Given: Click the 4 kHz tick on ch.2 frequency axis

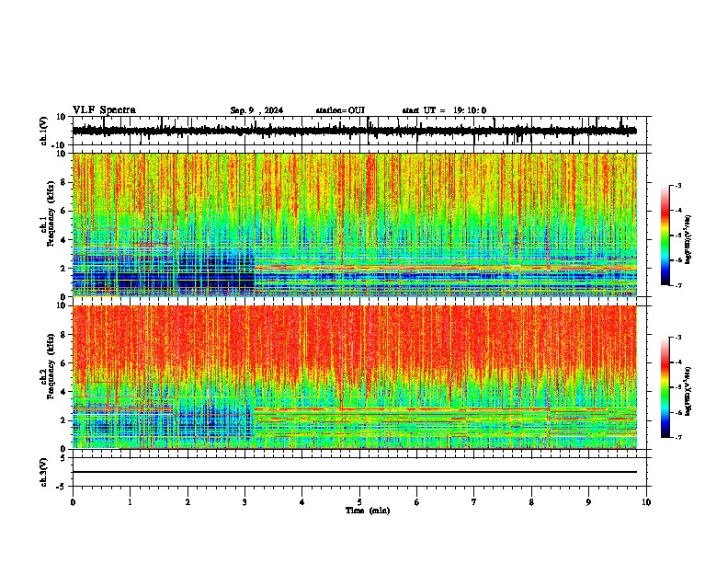Looking at the screenshot, I should point(64,392).
